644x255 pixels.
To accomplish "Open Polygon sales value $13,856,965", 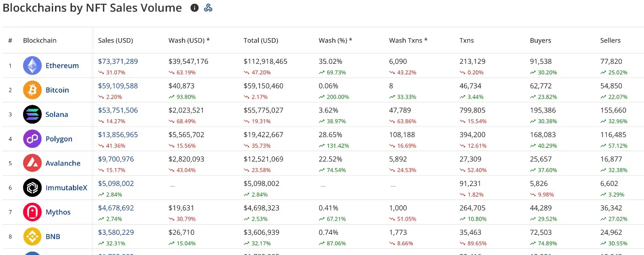I will pos(118,135).
